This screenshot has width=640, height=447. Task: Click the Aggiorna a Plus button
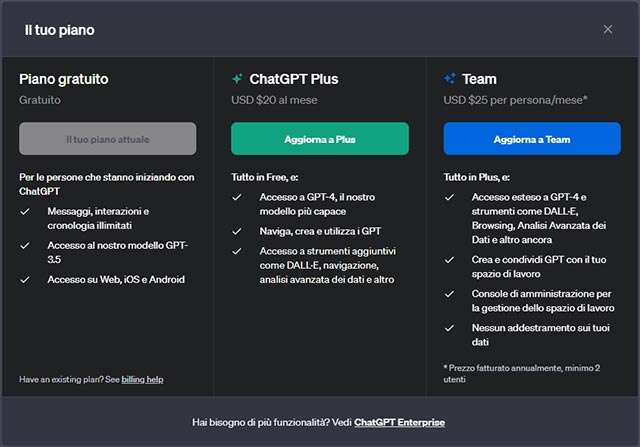pos(320,139)
